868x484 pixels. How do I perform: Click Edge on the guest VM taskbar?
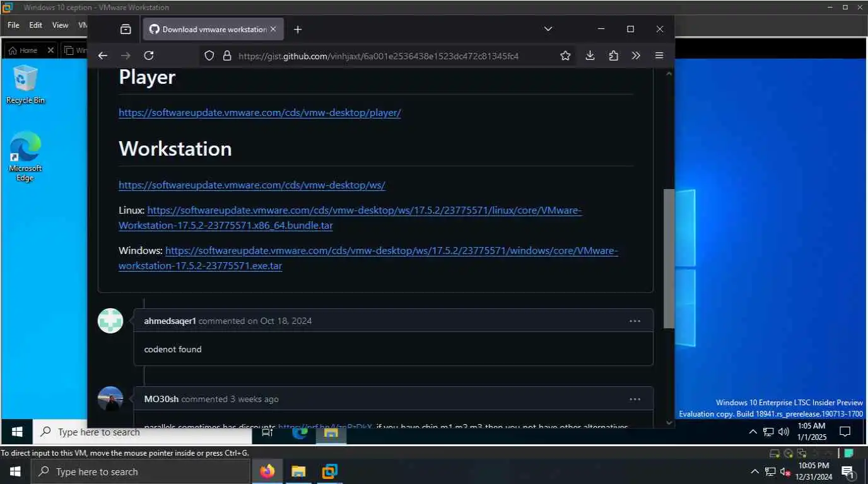pos(300,432)
